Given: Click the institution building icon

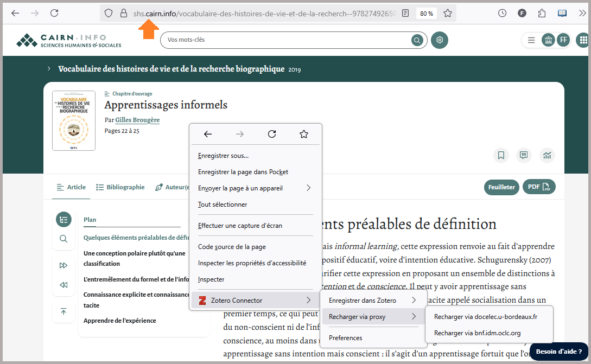Looking at the screenshot, I should (548, 40).
